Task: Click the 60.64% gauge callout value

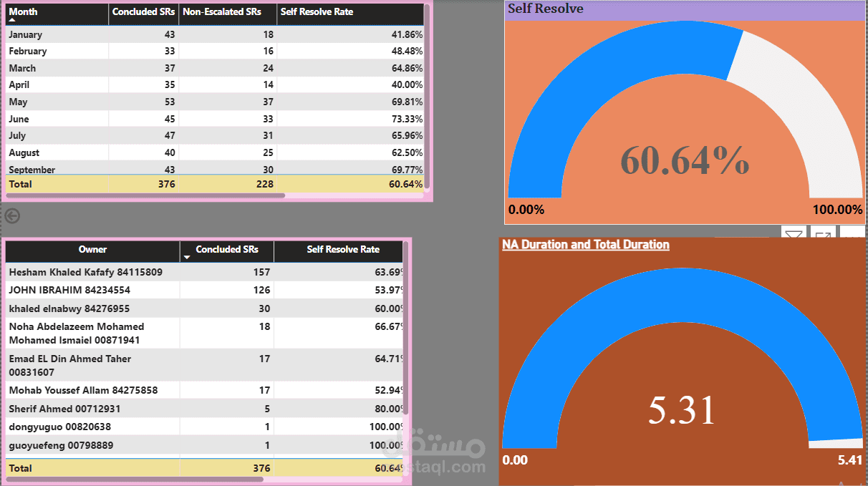Action: tap(684, 160)
